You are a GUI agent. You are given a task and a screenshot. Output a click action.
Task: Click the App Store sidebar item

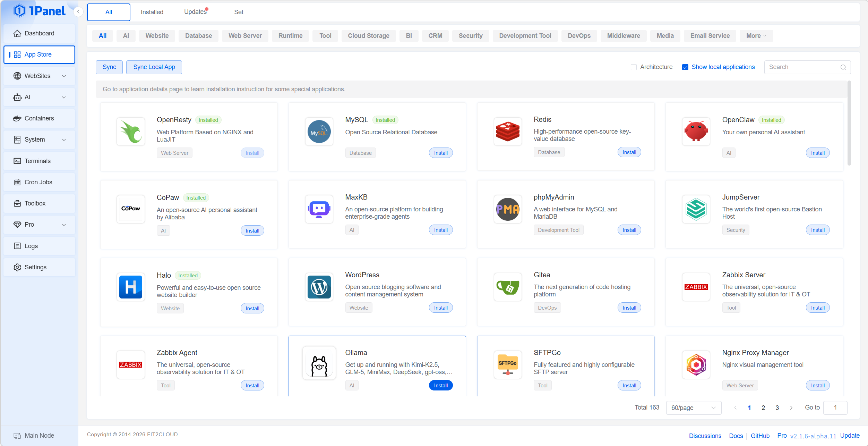click(x=39, y=54)
